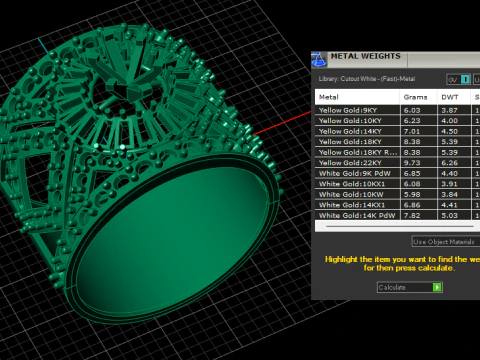480x360 pixels.
Task: Select the Yellow Gold:22KY row
Action: click(397, 163)
